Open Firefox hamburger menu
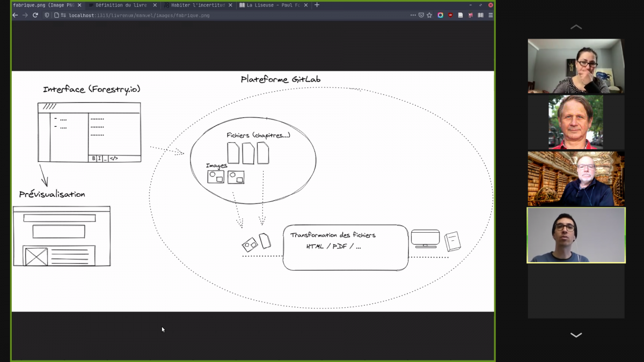Screen dimensions: 644x362 coord(491,16)
